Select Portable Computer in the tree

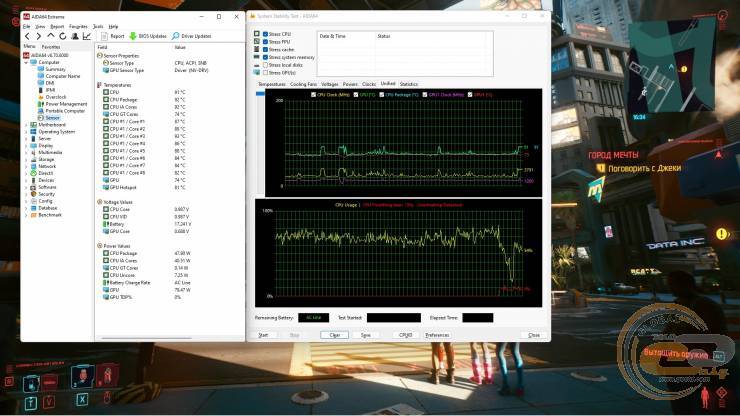[x=65, y=111]
